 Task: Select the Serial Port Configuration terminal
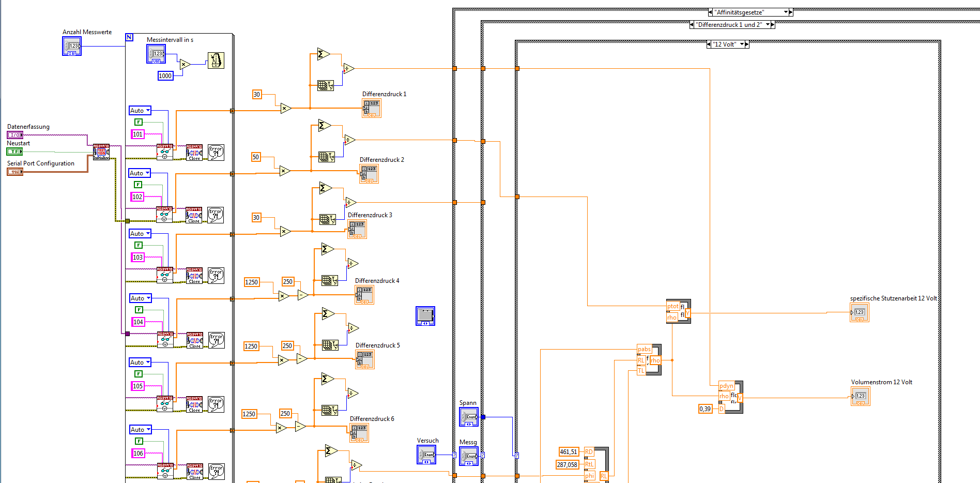(x=15, y=172)
